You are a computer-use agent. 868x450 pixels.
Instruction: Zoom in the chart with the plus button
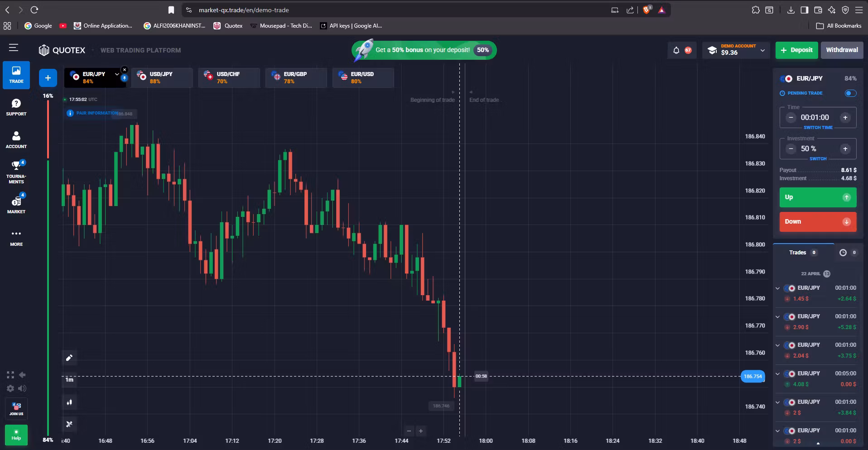421,431
